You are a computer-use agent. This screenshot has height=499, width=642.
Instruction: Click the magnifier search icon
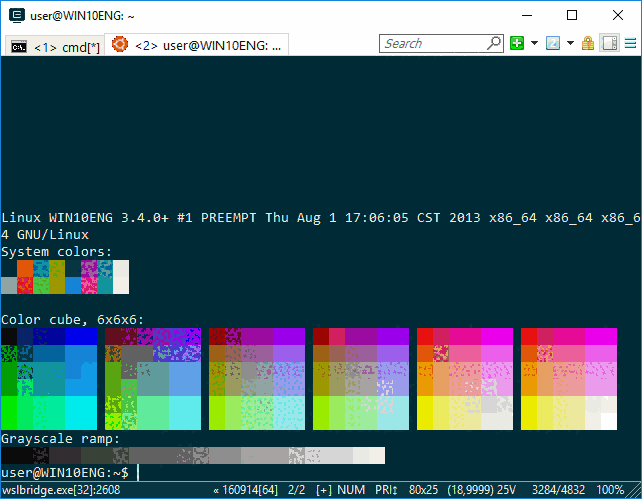click(x=495, y=43)
